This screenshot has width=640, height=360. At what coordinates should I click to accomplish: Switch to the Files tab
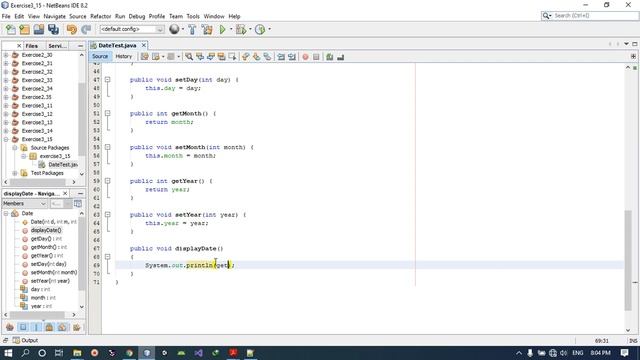tap(31, 46)
